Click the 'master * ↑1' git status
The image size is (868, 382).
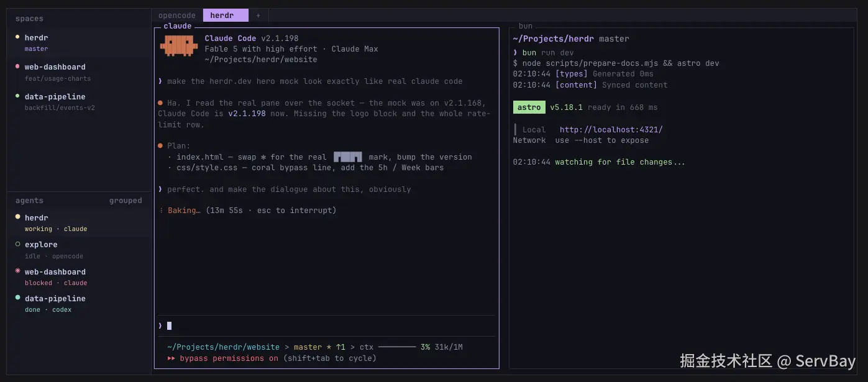[x=319, y=347]
